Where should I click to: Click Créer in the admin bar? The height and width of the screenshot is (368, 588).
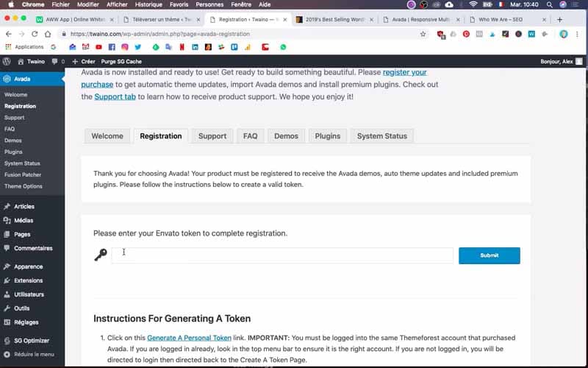click(84, 62)
